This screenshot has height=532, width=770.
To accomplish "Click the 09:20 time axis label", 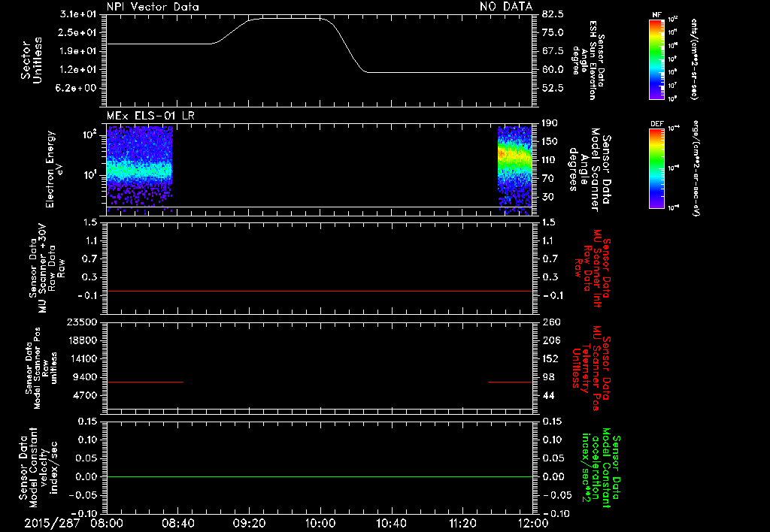I will (249, 523).
